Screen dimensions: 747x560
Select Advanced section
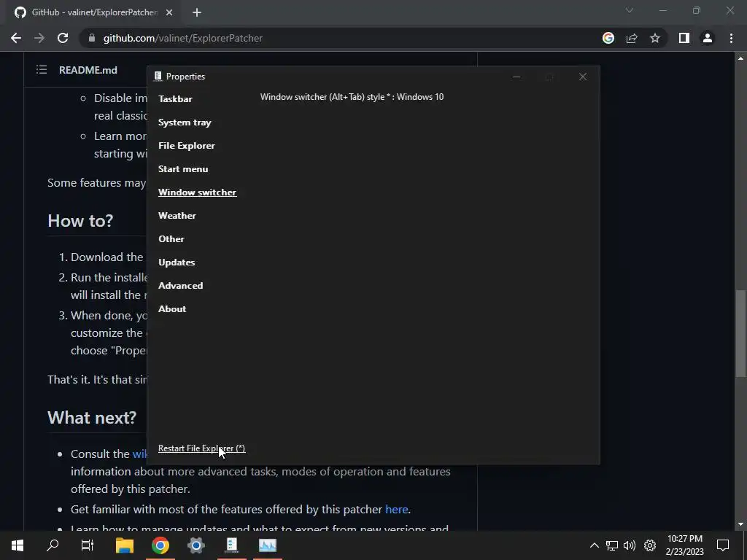click(181, 286)
